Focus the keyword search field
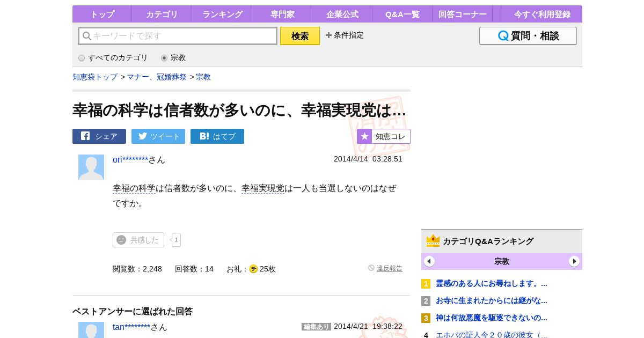 pyautogui.click(x=178, y=36)
